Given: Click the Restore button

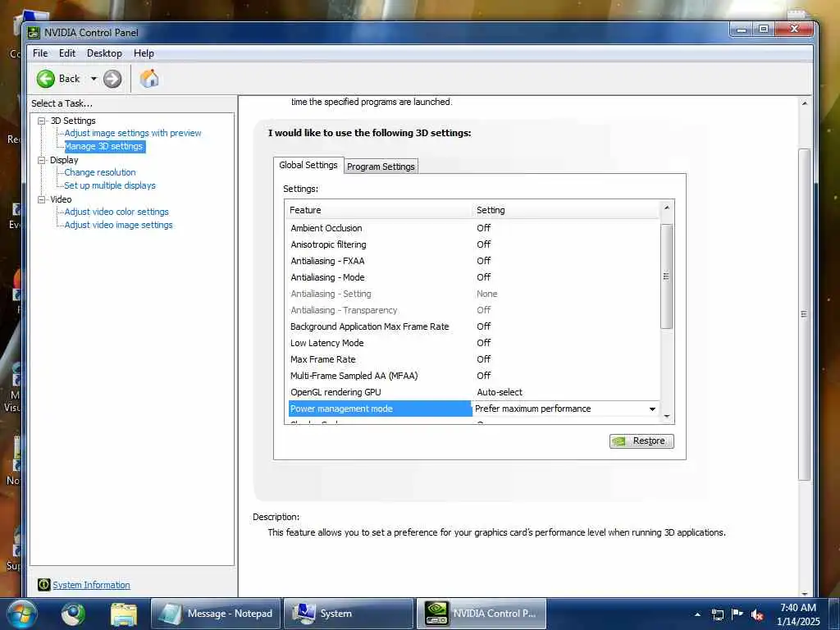Looking at the screenshot, I should point(641,441).
